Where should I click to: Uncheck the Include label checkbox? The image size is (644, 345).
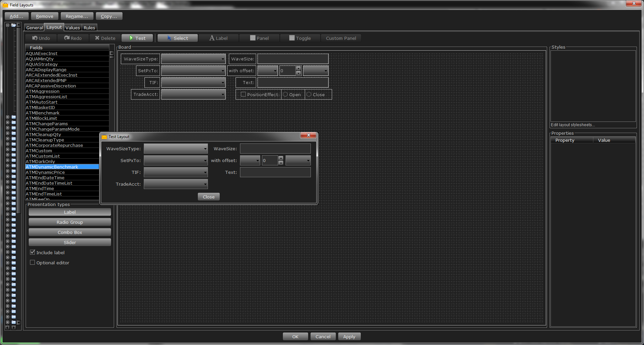[x=33, y=252]
